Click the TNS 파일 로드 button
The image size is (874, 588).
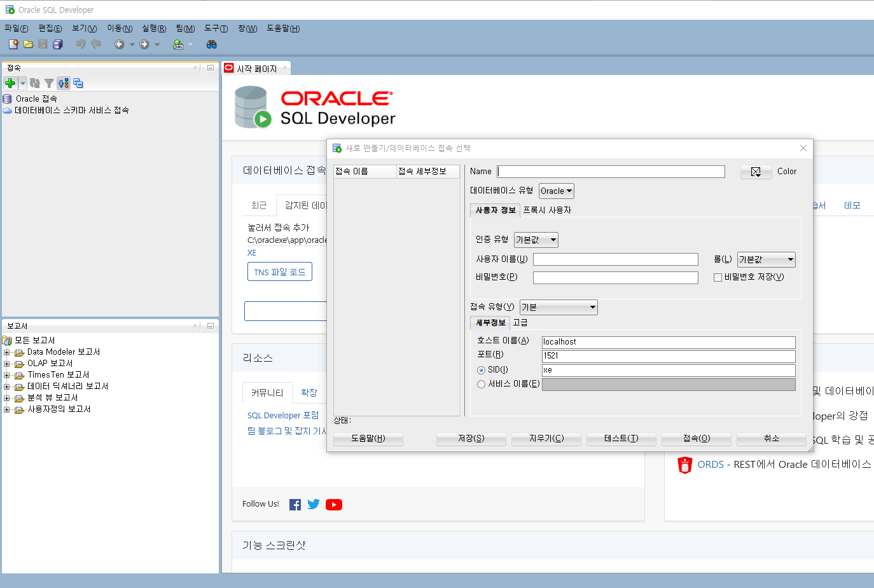[x=280, y=272]
